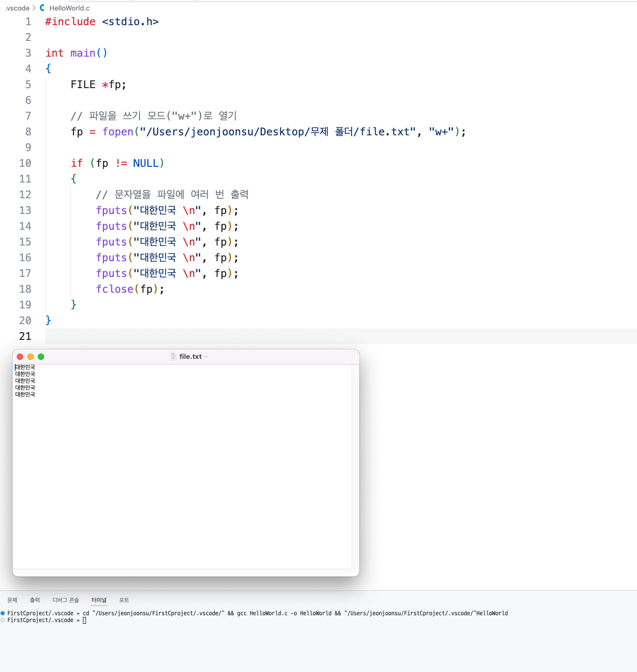The height and width of the screenshot is (672, 637).
Task: Click the 'fopen' function call
Action: pos(118,132)
